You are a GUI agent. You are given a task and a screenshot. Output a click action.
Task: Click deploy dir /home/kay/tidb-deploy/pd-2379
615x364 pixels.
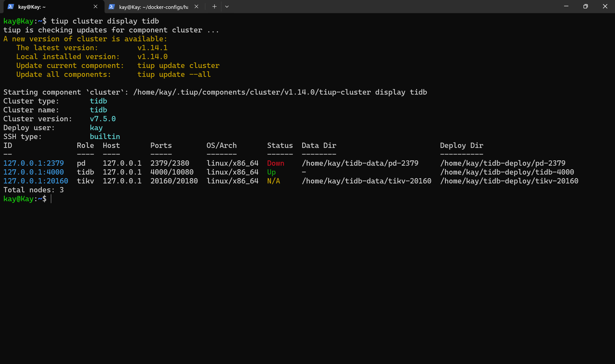pyautogui.click(x=503, y=163)
